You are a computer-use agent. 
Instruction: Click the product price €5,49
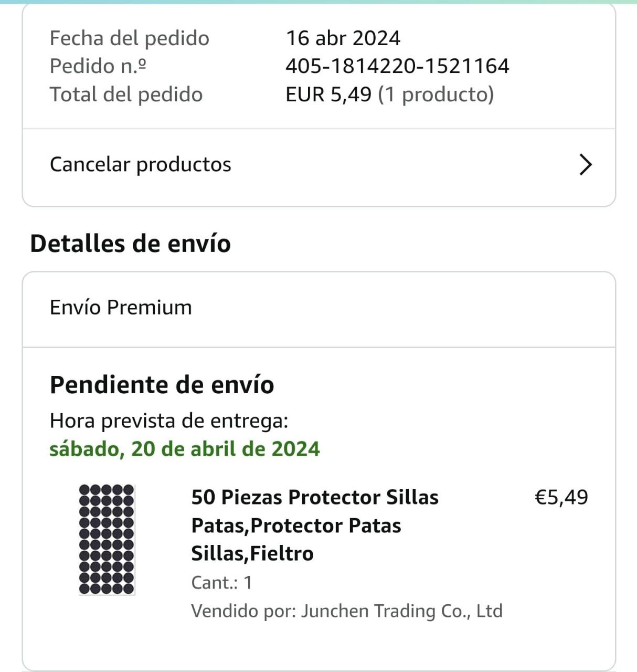[x=561, y=497]
